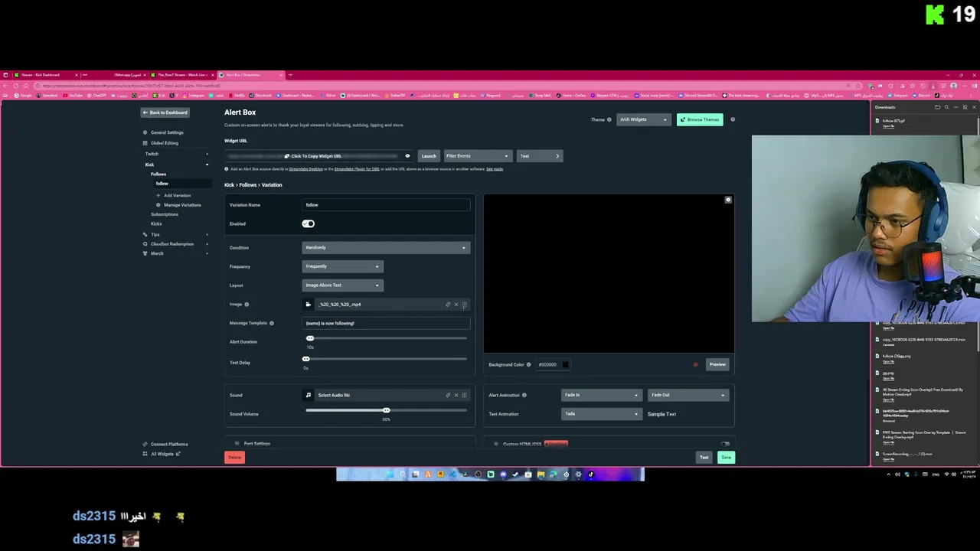Open General Settings in the sidebar
980x551 pixels.
166,132
